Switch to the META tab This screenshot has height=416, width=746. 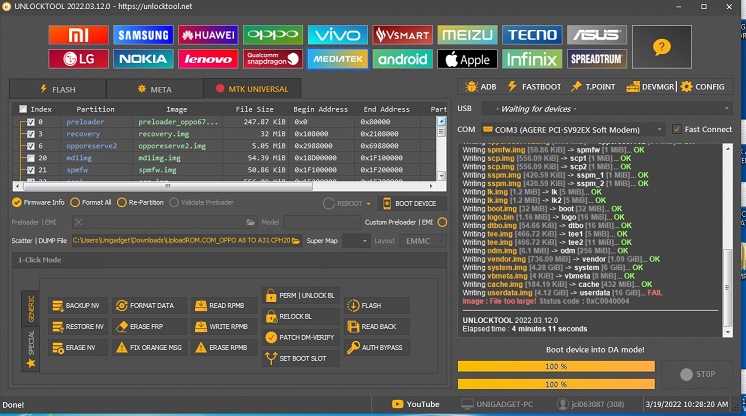pyautogui.click(x=155, y=89)
